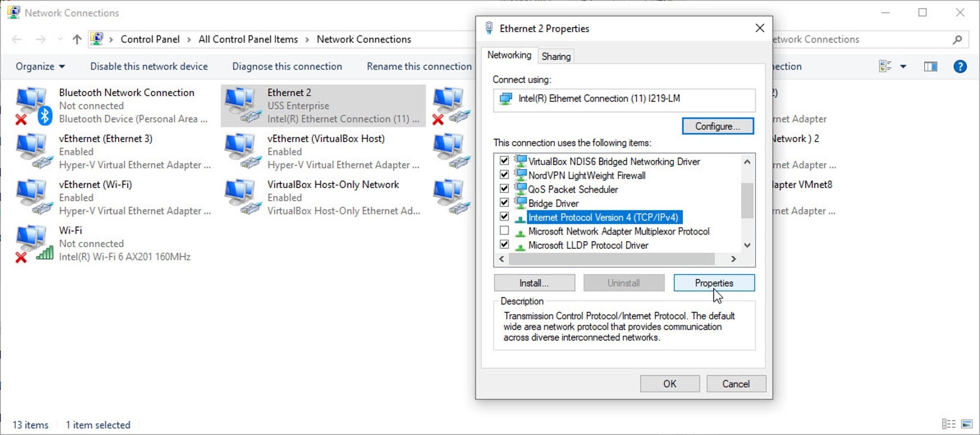Toggle the preview pane icon
The image size is (980, 435).
pos(930,67)
